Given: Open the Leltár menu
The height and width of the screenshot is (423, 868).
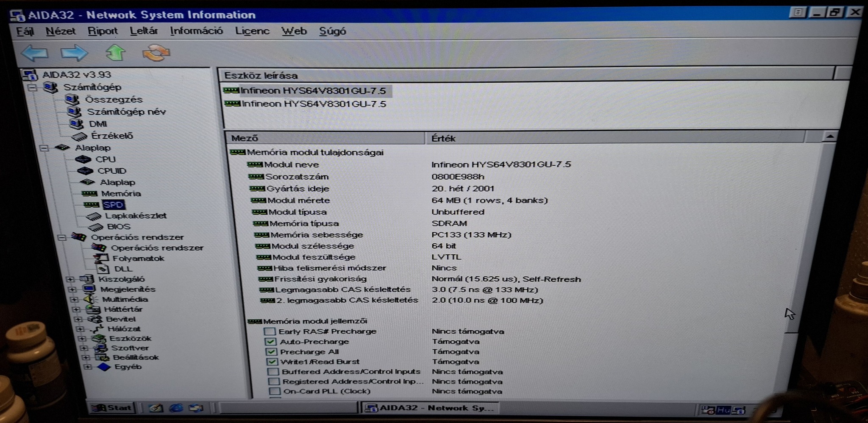Looking at the screenshot, I should coord(144,31).
